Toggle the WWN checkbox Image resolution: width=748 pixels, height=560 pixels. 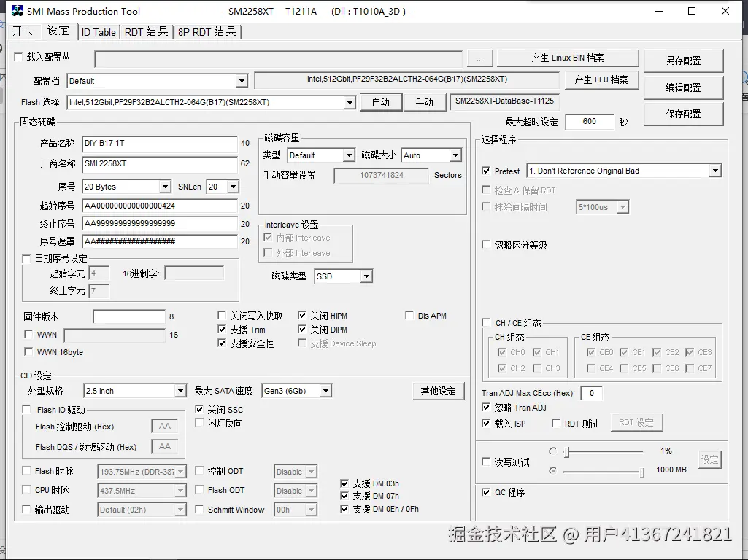click(28, 335)
